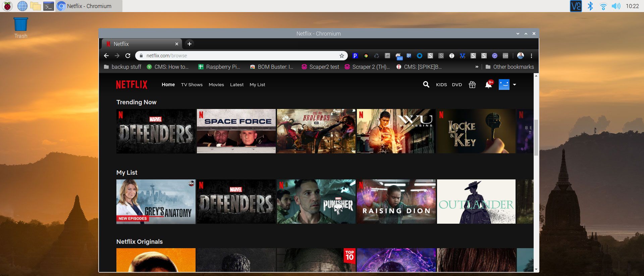Open Locke & Key thumbnail
The width and height of the screenshot is (644, 276).
pos(476,131)
